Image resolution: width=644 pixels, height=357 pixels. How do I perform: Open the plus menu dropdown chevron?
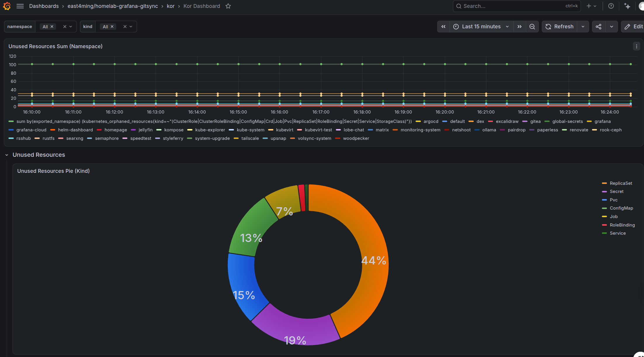tap(595, 6)
